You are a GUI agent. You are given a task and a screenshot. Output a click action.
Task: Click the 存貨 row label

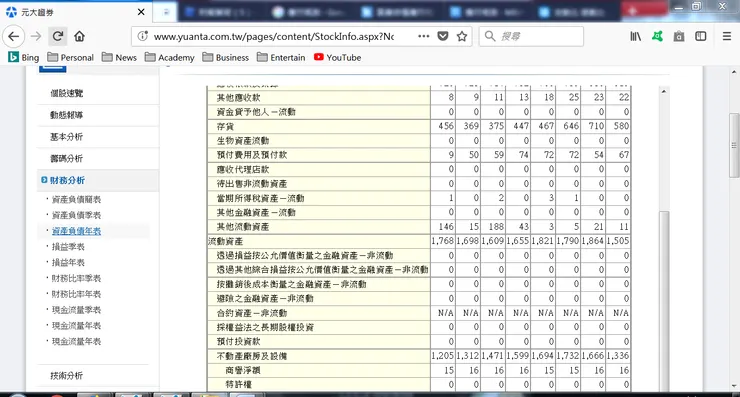click(225, 127)
